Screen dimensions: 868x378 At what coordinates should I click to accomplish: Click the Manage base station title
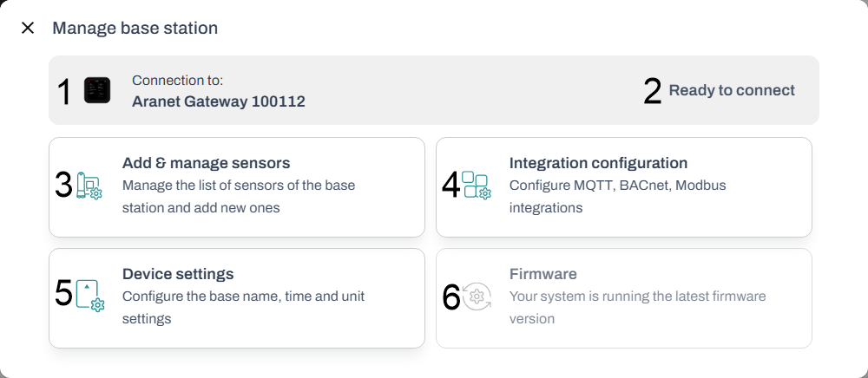point(135,28)
